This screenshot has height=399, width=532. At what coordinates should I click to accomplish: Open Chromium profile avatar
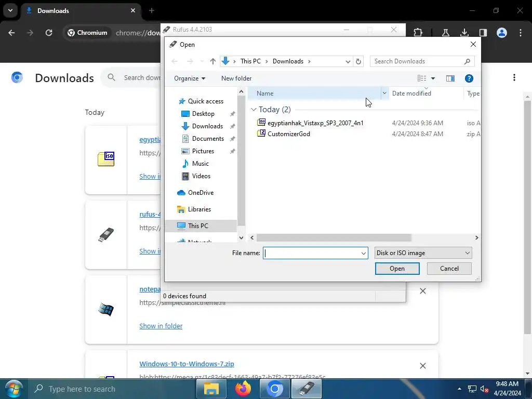click(501, 33)
